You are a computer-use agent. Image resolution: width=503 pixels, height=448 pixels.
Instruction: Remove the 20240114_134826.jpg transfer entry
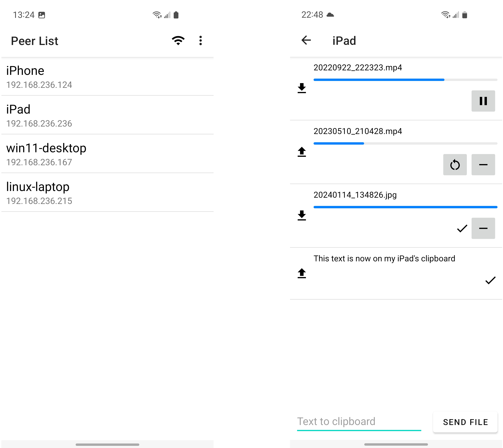click(483, 228)
